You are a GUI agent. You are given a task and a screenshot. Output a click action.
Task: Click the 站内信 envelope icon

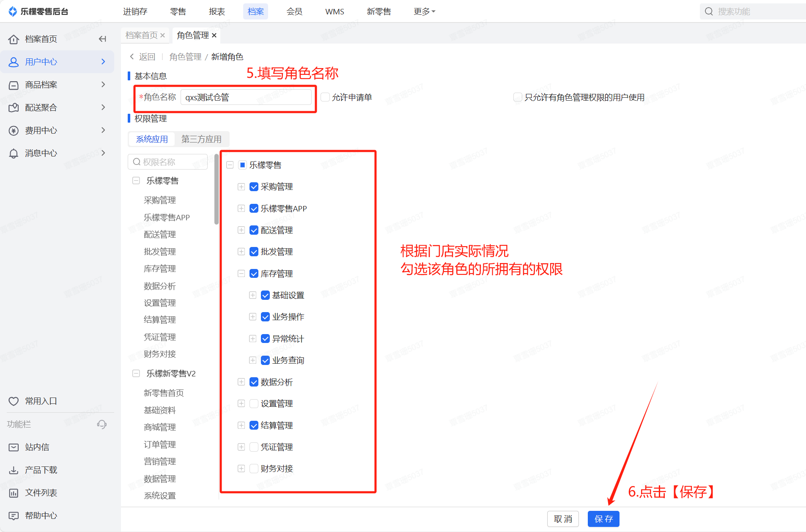click(x=14, y=447)
